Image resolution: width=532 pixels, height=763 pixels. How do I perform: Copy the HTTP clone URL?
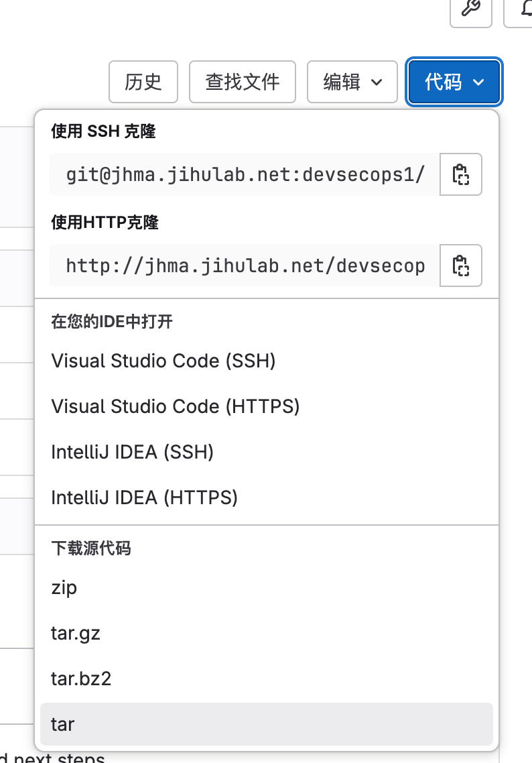460,266
